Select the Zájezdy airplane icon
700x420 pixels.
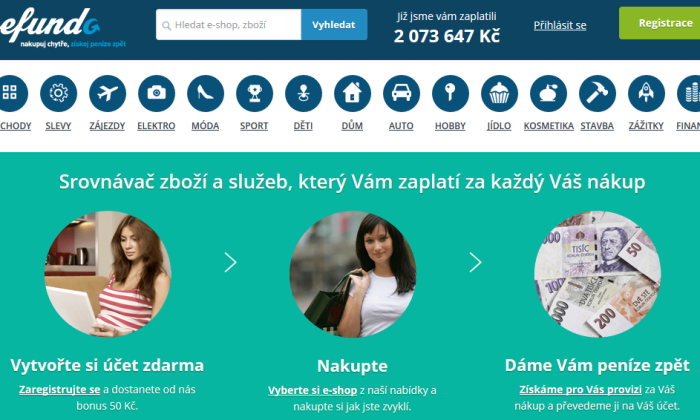click(107, 93)
